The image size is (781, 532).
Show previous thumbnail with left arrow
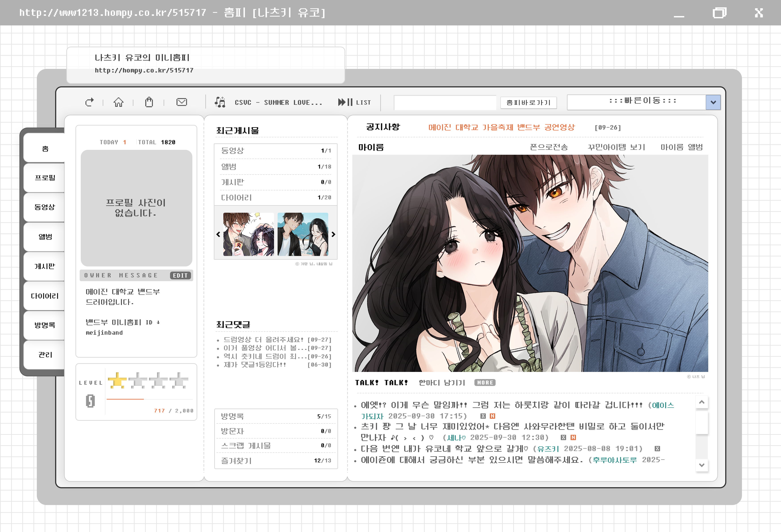click(218, 234)
